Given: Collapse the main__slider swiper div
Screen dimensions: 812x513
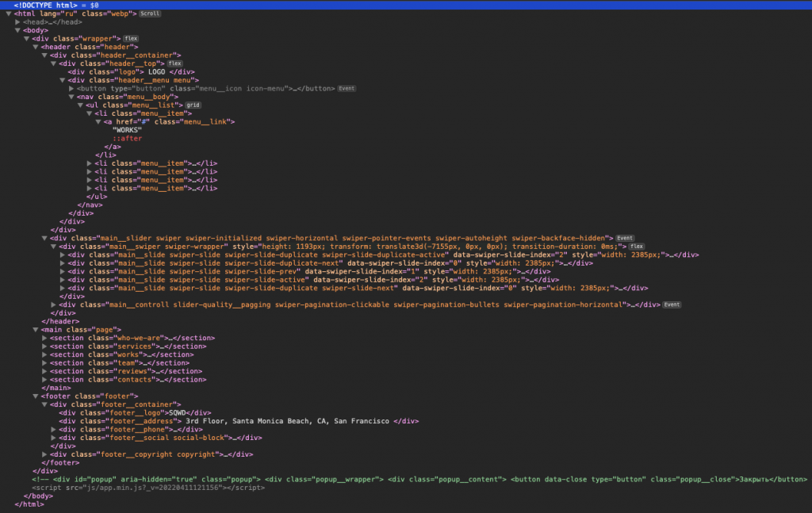Looking at the screenshot, I should tap(44, 238).
